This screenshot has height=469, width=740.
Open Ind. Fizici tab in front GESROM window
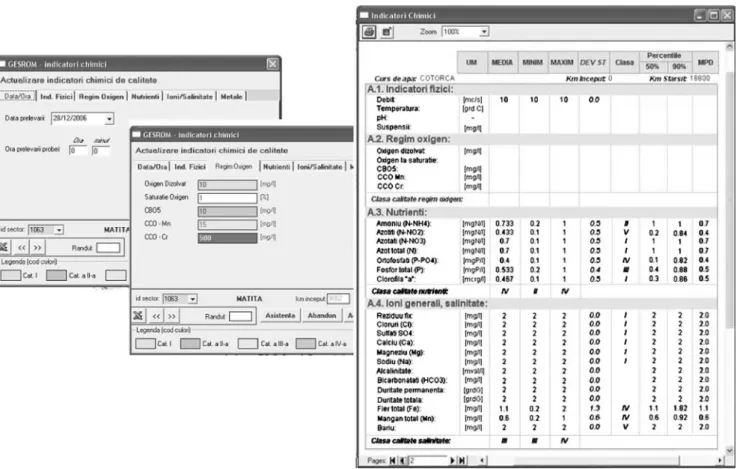[190, 167]
